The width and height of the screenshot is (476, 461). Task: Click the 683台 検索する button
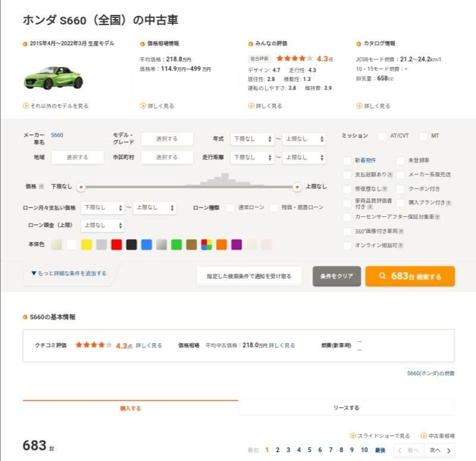pyautogui.click(x=410, y=276)
